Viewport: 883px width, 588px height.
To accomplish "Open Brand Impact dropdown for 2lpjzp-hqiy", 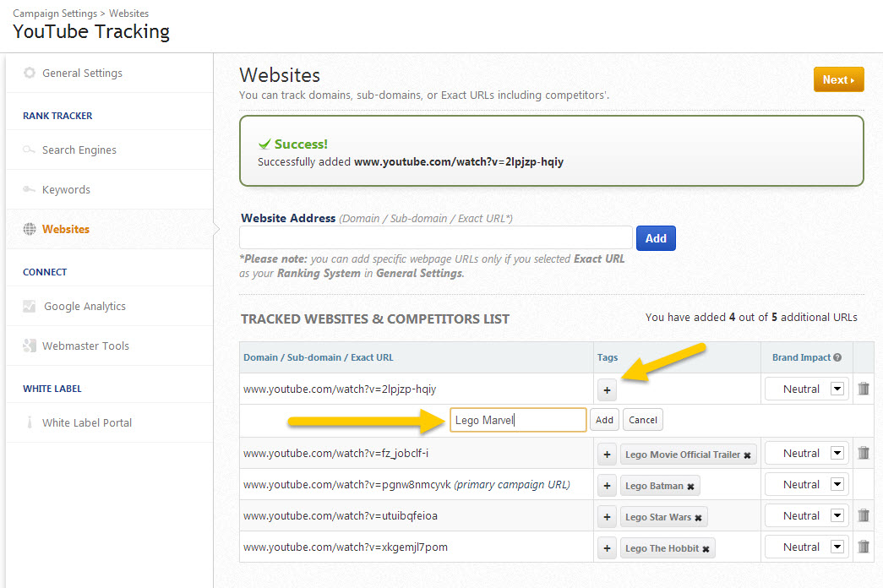I will pyautogui.click(x=837, y=389).
